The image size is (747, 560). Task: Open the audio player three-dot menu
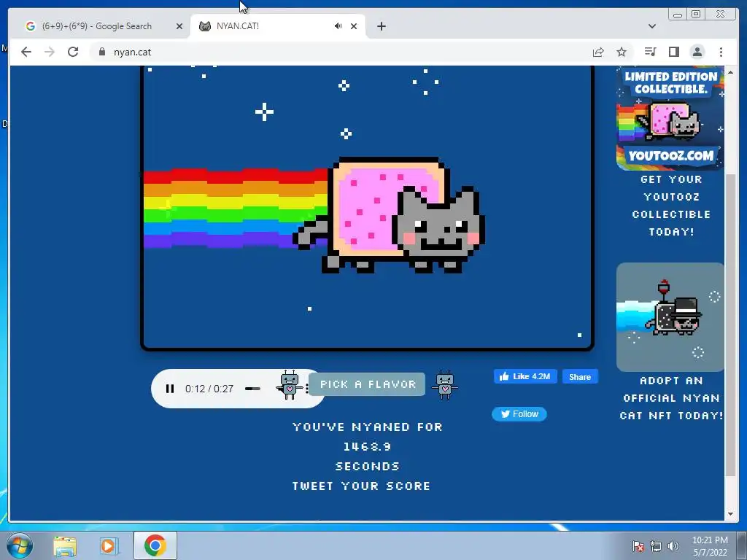coord(307,389)
